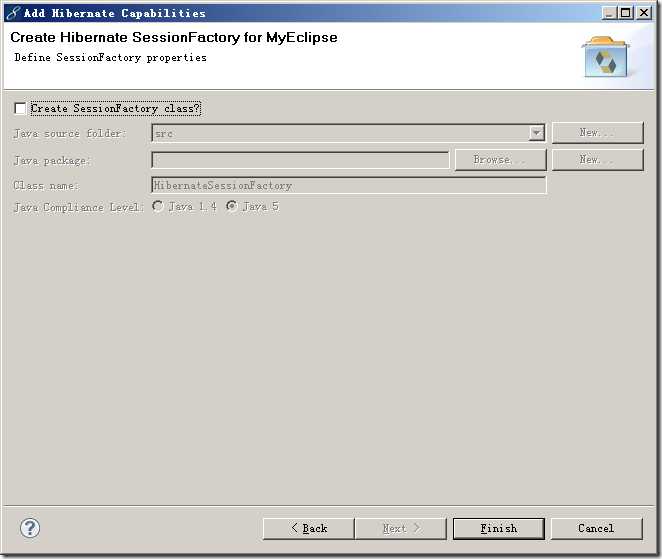Open the Java source folder dropdown arrow

tap(536, 133)
